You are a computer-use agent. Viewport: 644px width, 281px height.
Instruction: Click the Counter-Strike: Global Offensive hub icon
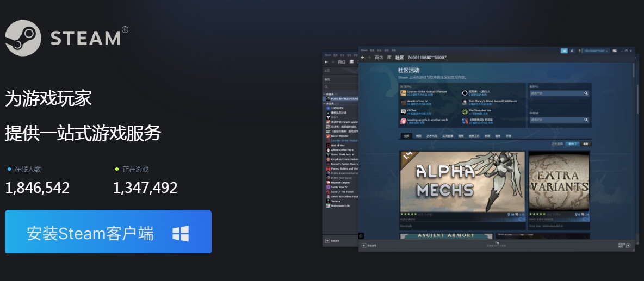(403, 92)
